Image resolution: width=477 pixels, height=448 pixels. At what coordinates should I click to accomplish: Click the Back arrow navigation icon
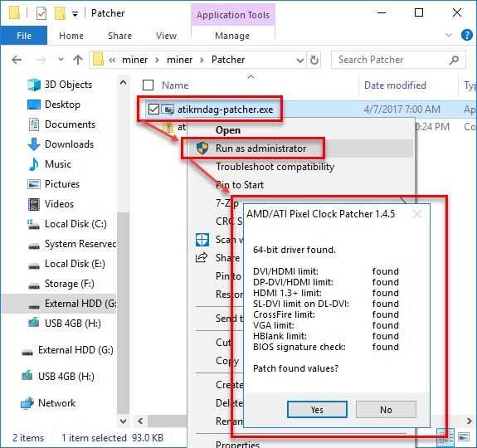(x=17, y=60)
